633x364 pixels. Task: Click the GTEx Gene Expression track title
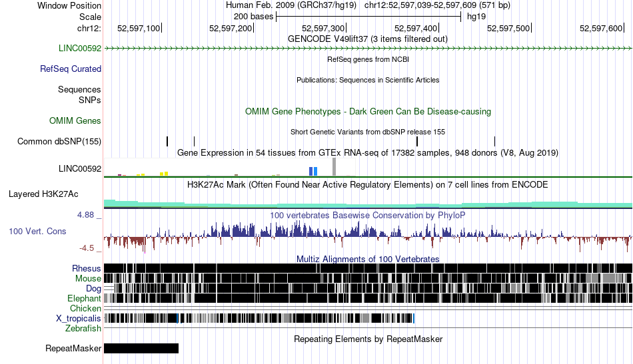[x=368, y=153]
